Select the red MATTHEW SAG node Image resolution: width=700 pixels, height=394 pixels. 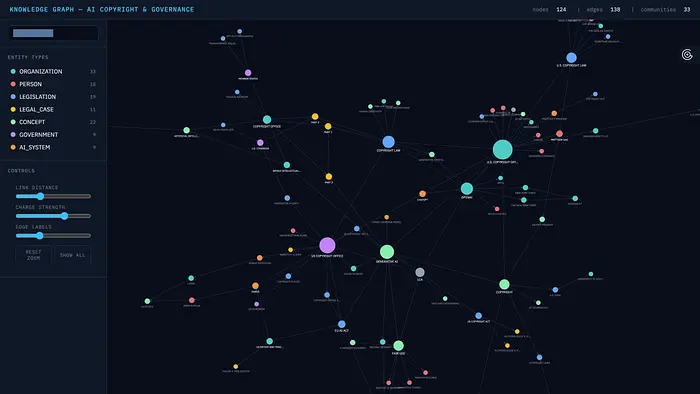[x=559, y=133]
